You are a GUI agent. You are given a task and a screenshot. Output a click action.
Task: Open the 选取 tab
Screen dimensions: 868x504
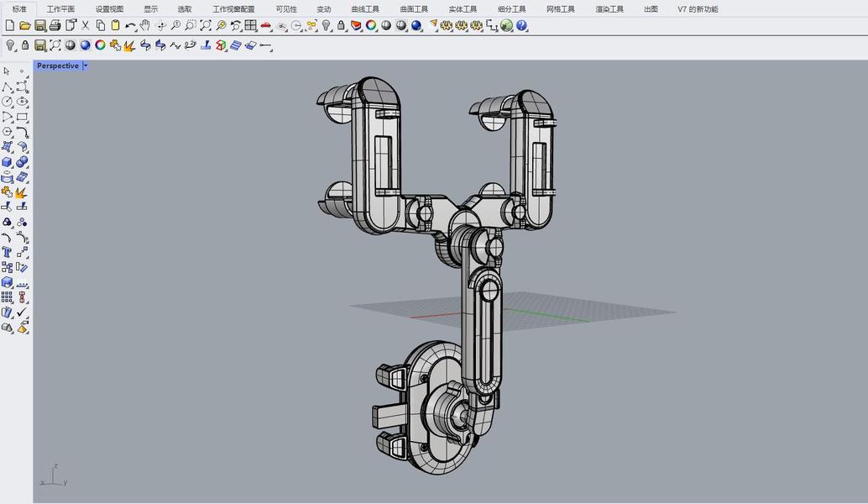click(185, 9)
